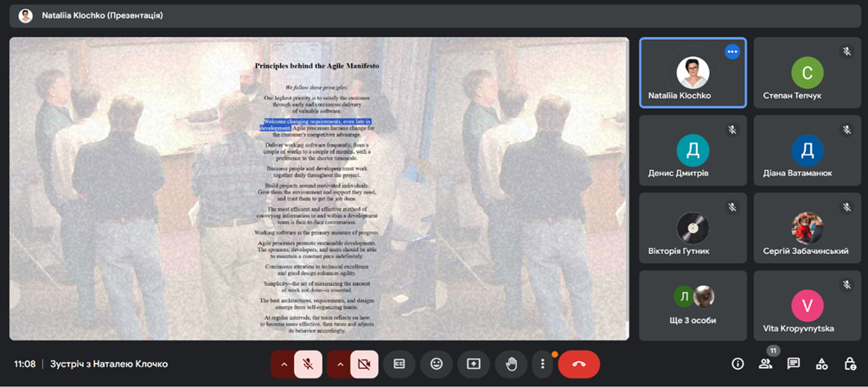Click the shared presentation view

pos(319,188)
